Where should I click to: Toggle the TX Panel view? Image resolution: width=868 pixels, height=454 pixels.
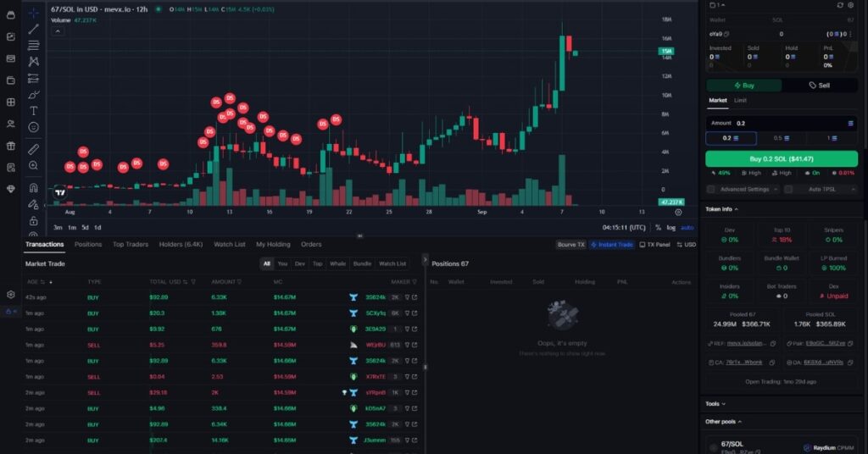654,245
